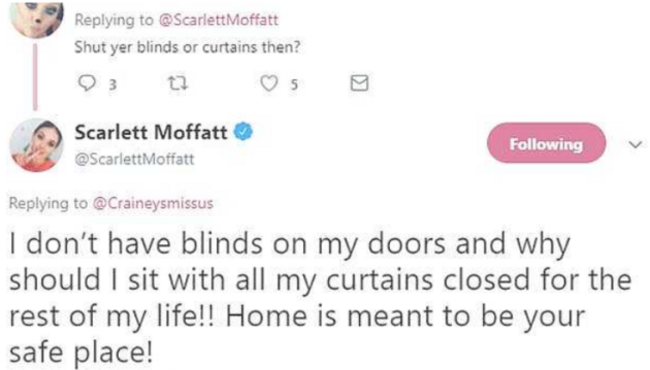This screenshot has width=650, height=370.
Task: Click 'Replying to' label in top reply
Action: point(114,20)
